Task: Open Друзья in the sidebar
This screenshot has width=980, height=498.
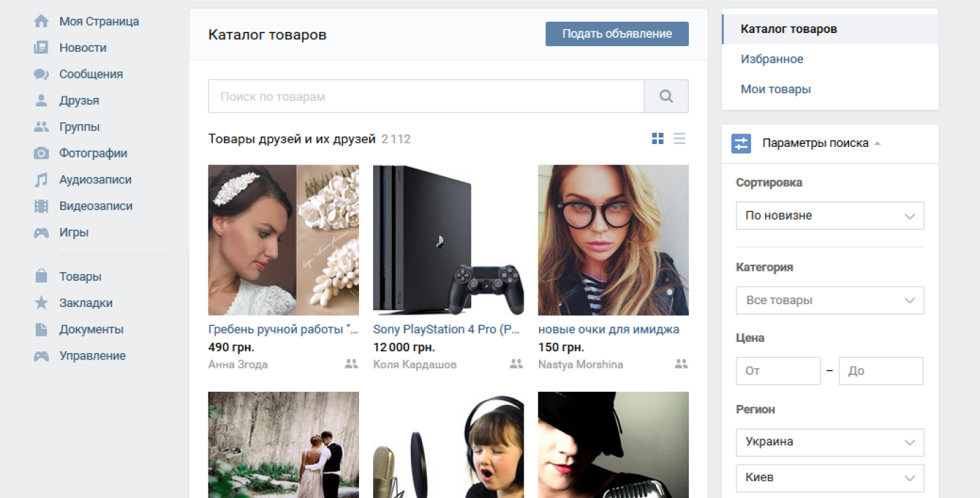Action: tap(79, 101)
